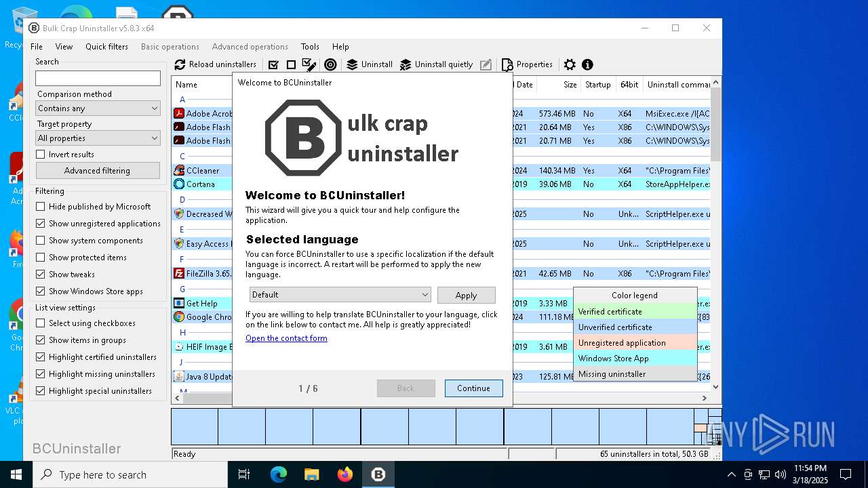Select the Google Chrome entry icon

point(179,317)
